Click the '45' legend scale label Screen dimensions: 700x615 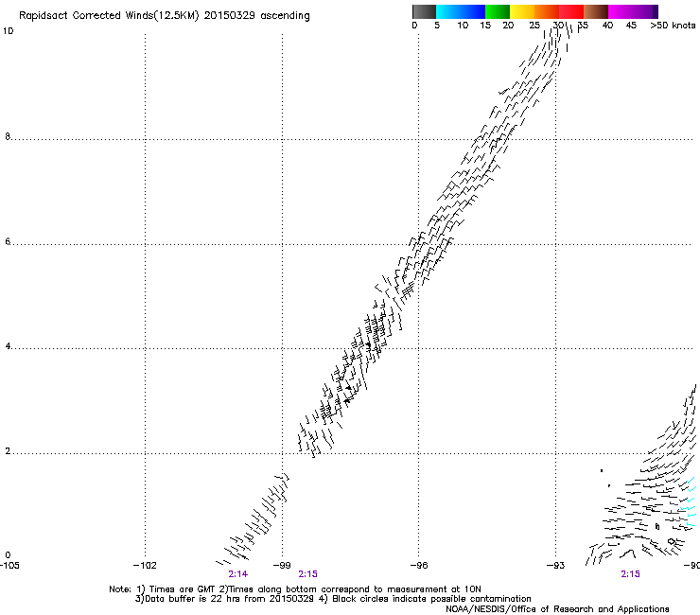tap(631, 26)
